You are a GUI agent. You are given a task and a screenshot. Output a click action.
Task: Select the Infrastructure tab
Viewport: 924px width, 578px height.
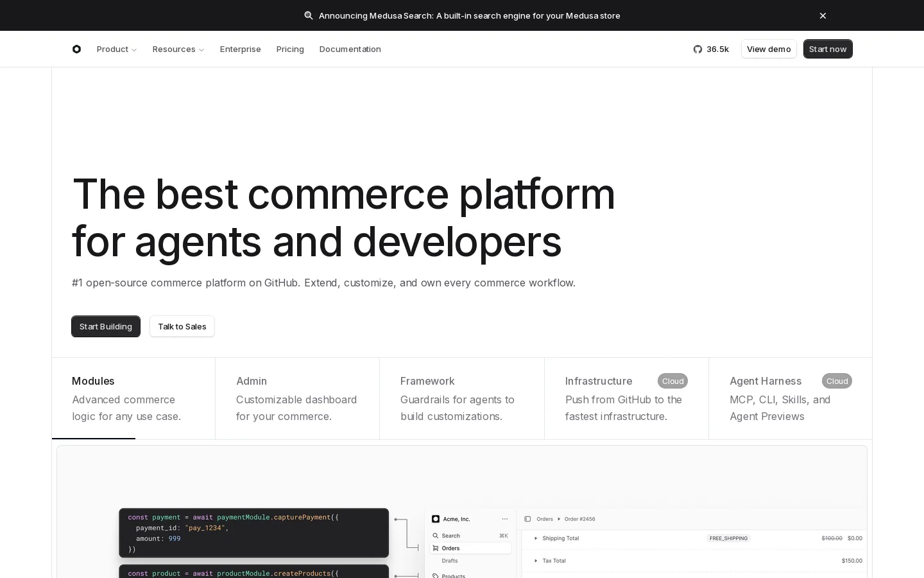coord(626,398)
